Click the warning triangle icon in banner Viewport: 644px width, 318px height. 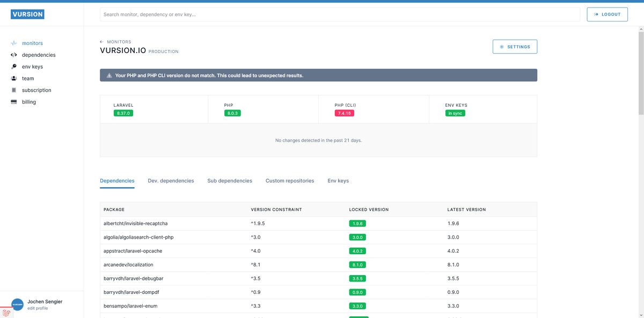click(109, 76)
